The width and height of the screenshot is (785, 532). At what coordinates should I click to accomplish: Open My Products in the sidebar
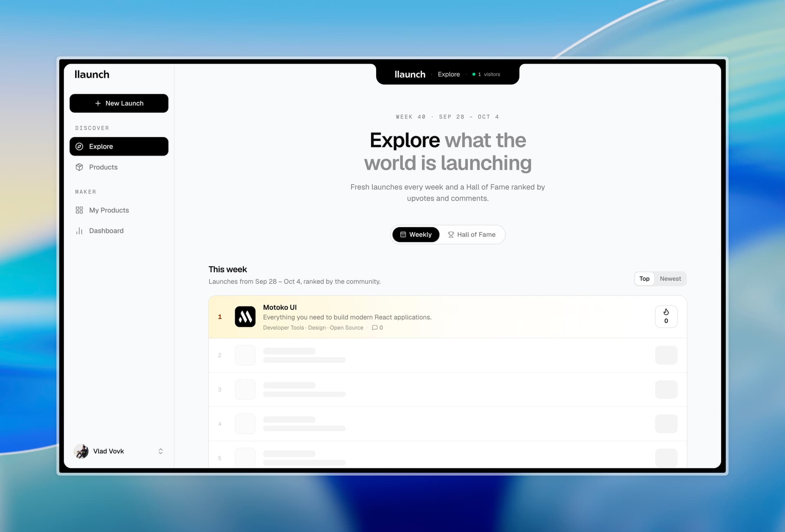pyautogui.click(x=119, y=210)
